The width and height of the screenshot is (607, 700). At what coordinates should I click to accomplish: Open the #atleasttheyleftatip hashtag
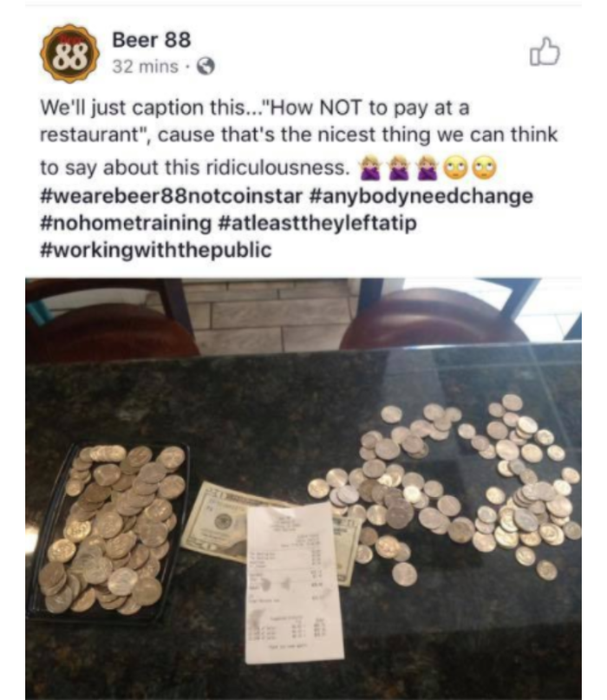(317, 223)
